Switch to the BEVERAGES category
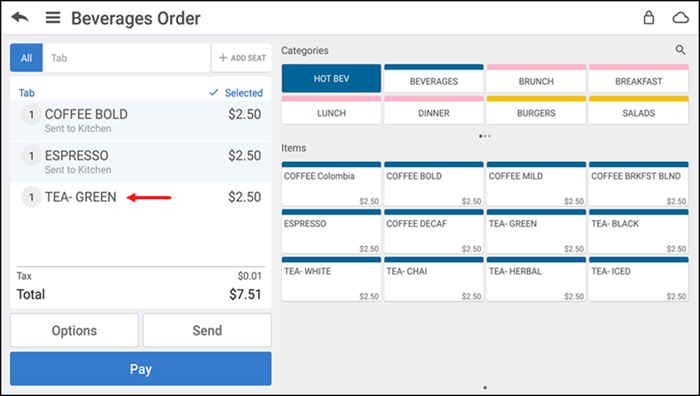700x396 pixels. pyautogui.click(x=433, y=78)
